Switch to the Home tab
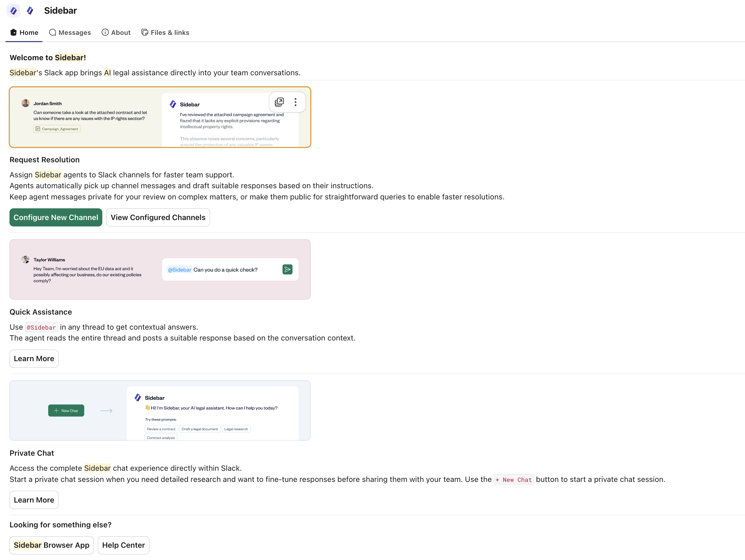The image size is (745, 560). coord(24,33)
